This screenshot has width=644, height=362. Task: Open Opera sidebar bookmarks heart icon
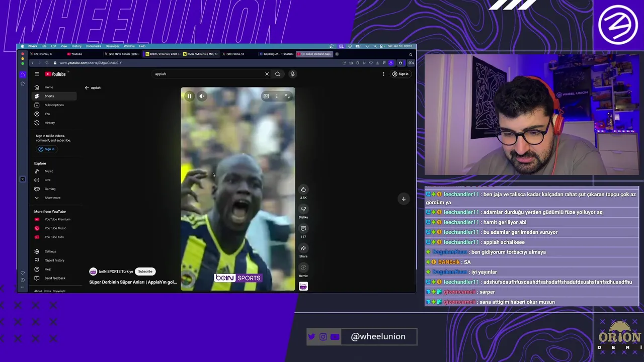click(22, 273)
